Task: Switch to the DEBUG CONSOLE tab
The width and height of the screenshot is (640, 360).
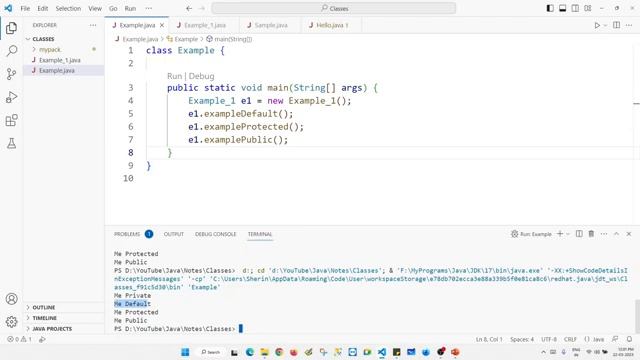Action: click(216, 234)
